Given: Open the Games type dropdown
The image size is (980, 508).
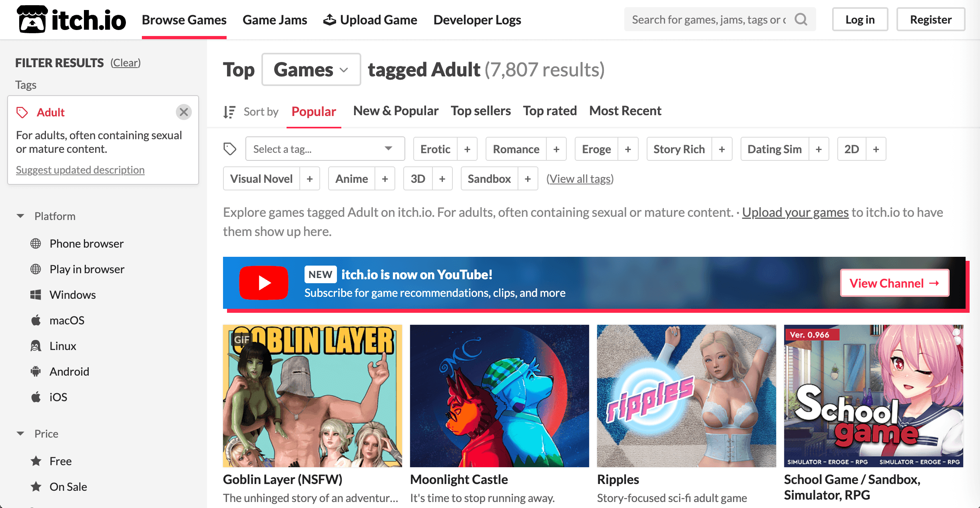Looking at the screenshot, I should (311, 70).
